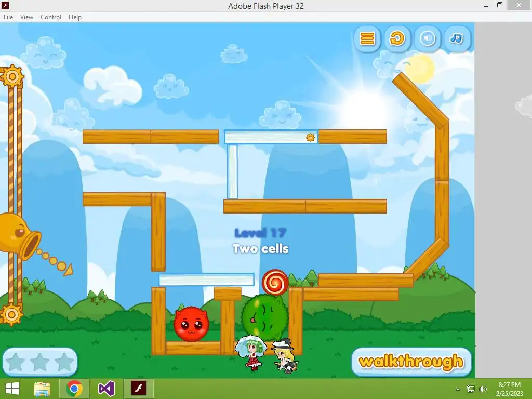Remove the long horizontal ice block at top
Screen dimensions: 532x399
(271, 137)
